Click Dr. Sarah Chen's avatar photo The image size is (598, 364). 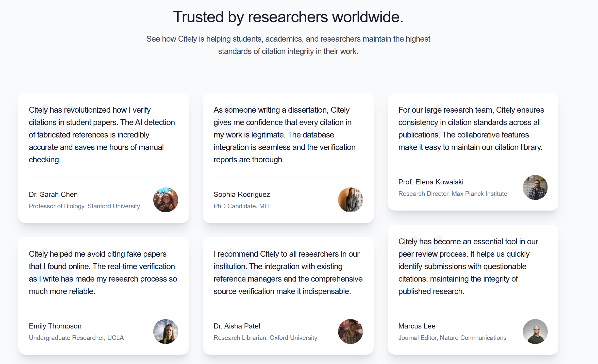coord(165,200)
